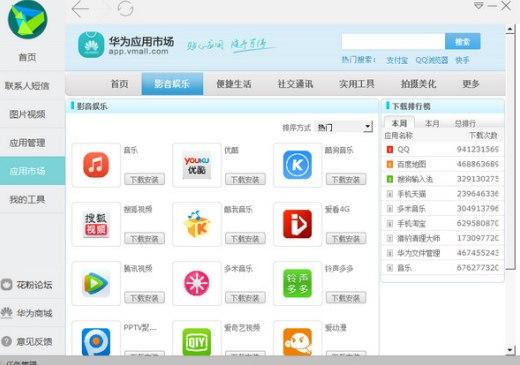520x365 pixels.
Task: Click the rank badge next to 手机淘宝
Action: pyautogui.click(x=390, y=223)
